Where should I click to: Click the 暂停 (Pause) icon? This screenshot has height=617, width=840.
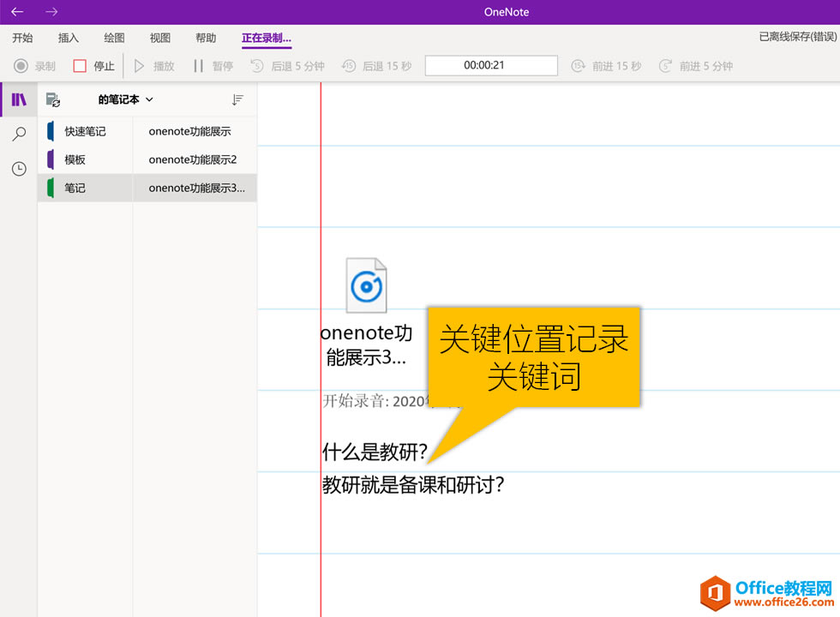198,66
